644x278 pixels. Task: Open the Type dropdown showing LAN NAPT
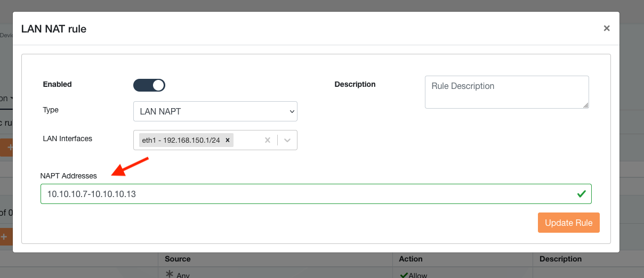(215, 111)
